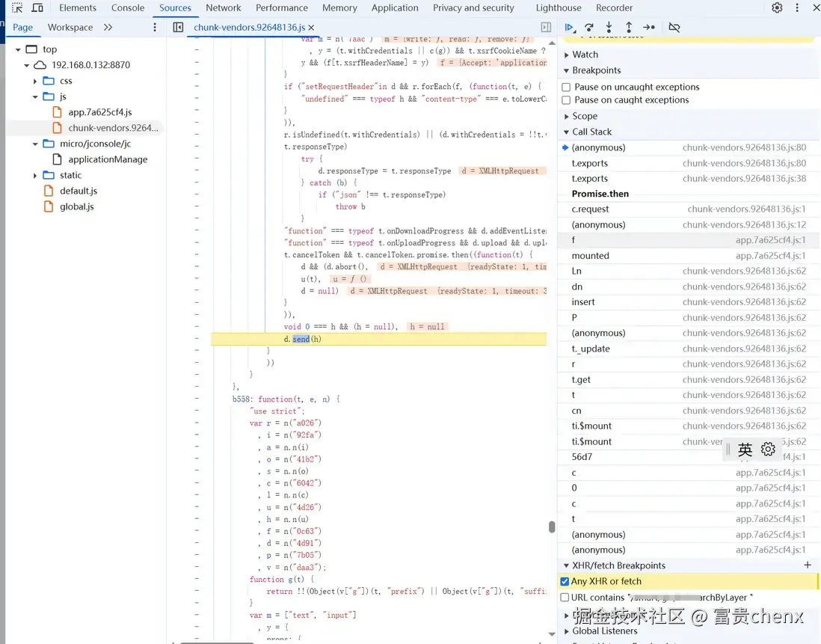
Task: Select chunk-vendors.9264... in file tree
Action: (113, 128)
